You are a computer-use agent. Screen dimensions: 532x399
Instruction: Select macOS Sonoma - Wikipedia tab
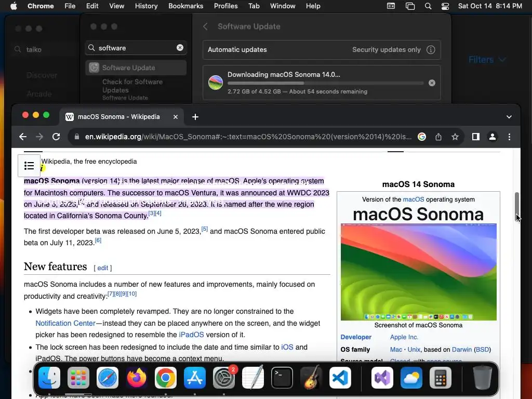tap(122, 117)
